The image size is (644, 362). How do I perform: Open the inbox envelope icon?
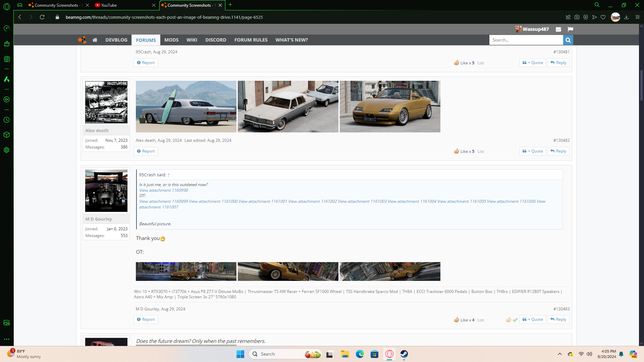558,29
